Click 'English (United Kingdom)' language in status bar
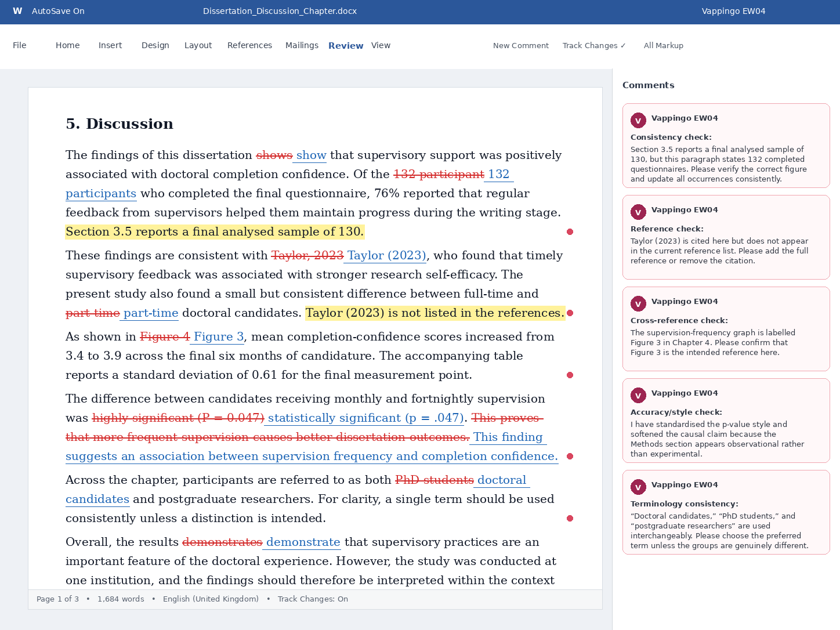840x630 pixels. pos(211,599)
